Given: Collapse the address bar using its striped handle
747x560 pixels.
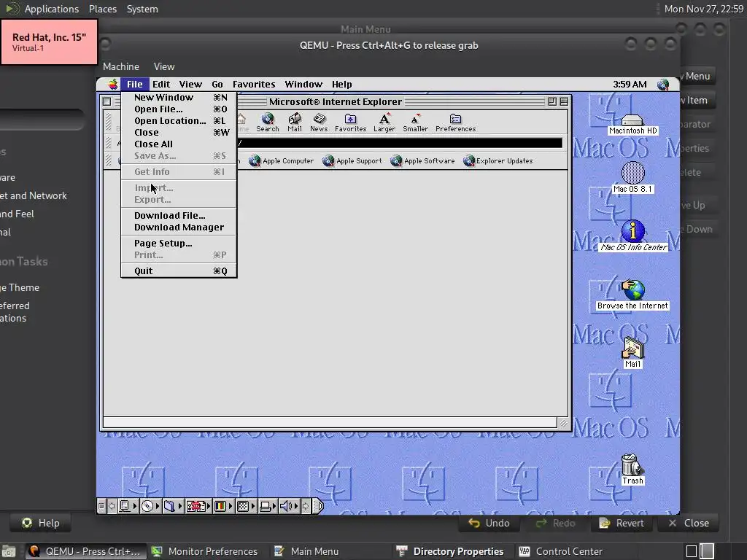Looking at the screenshot, I should click(108, 143).
